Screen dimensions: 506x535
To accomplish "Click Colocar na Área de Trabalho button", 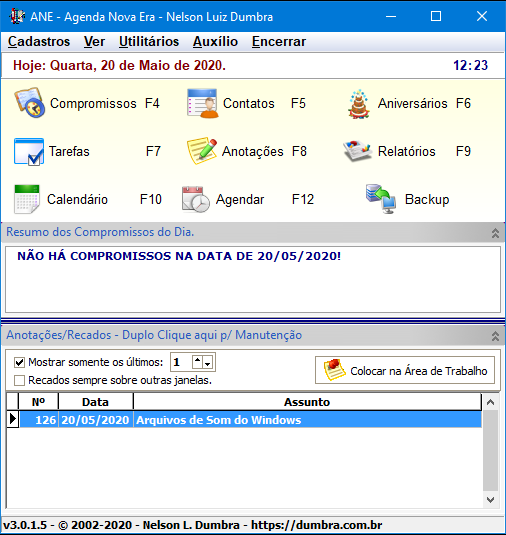I will click(405, 370).
